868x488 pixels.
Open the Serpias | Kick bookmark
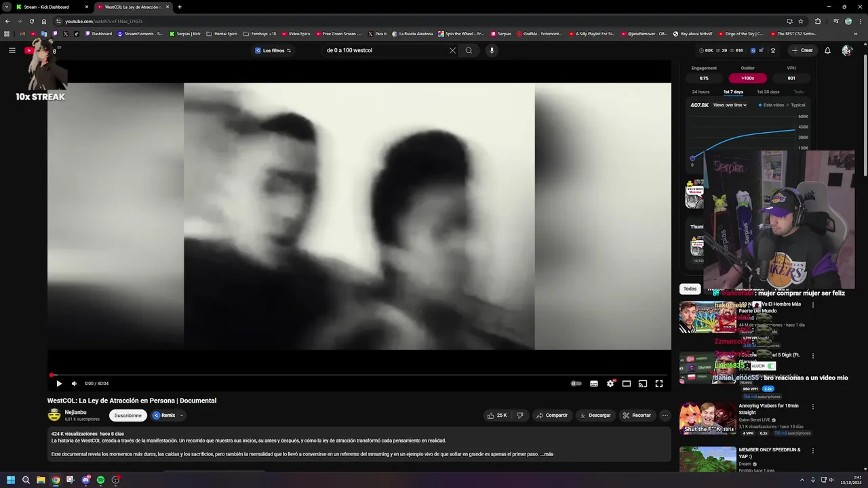click(x=185, y=33)
